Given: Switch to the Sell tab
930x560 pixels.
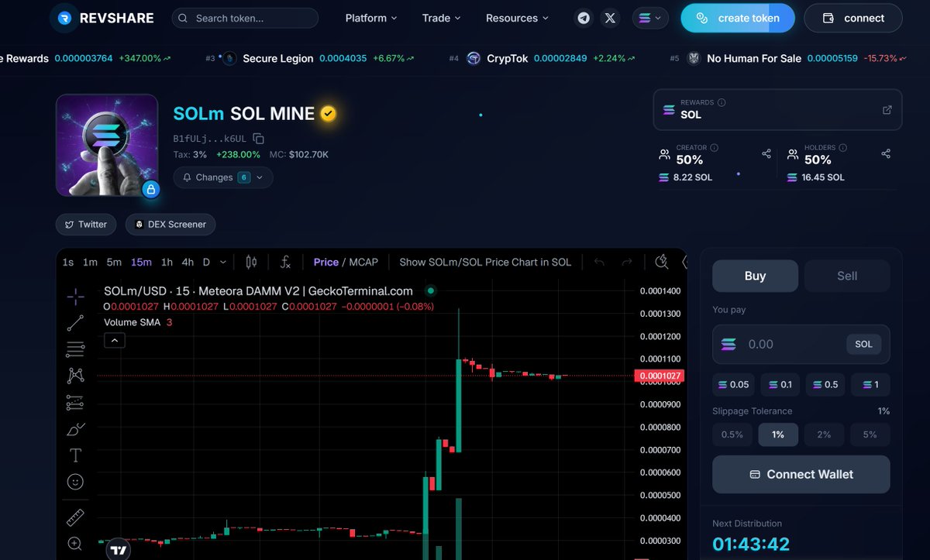Looking at the screenshot, I should click(x=847, y=276).
